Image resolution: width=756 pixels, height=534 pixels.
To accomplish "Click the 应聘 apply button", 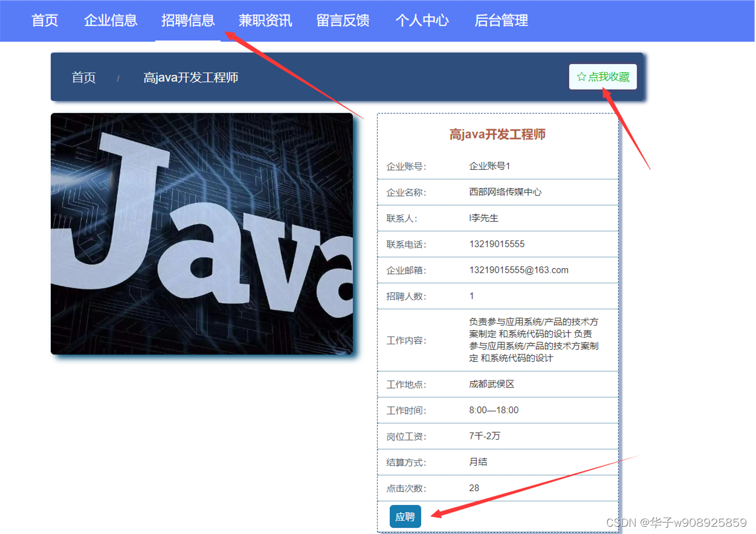I will (405, 517).
